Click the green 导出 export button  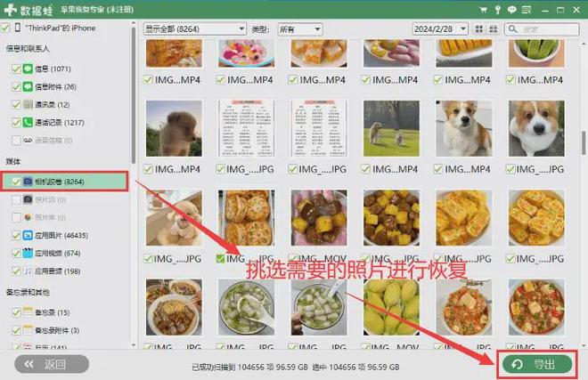[536, 364]
